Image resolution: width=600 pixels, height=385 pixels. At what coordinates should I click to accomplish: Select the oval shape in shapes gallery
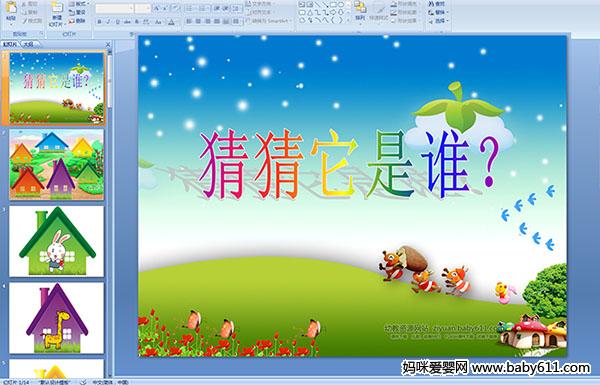tap(341, 5)
